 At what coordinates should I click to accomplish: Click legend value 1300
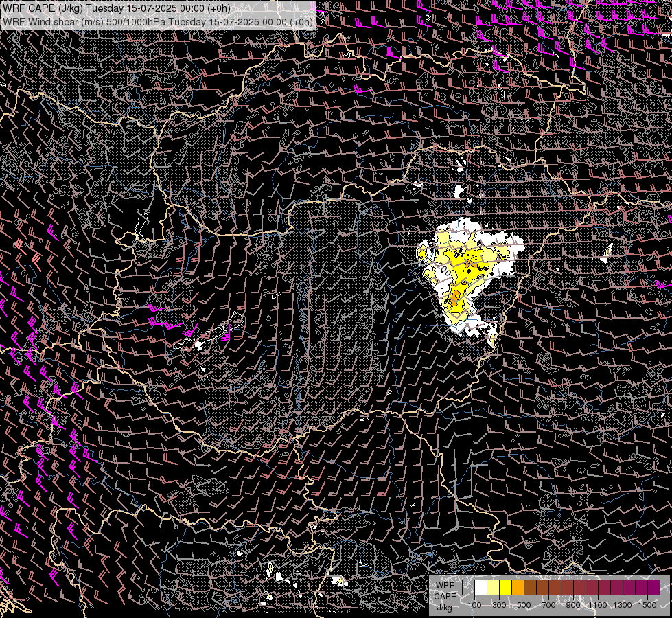[623, 605]
